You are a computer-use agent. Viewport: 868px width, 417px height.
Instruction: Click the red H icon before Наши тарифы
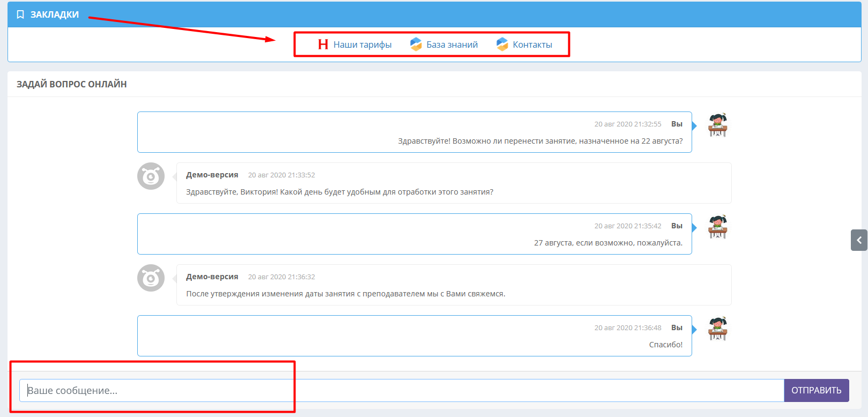point(323,44)
